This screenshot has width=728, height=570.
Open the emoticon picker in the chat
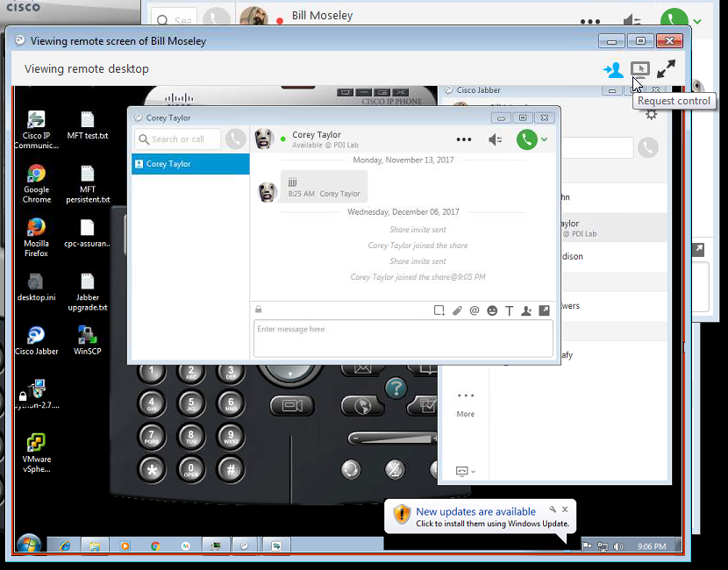click(490, 310)
